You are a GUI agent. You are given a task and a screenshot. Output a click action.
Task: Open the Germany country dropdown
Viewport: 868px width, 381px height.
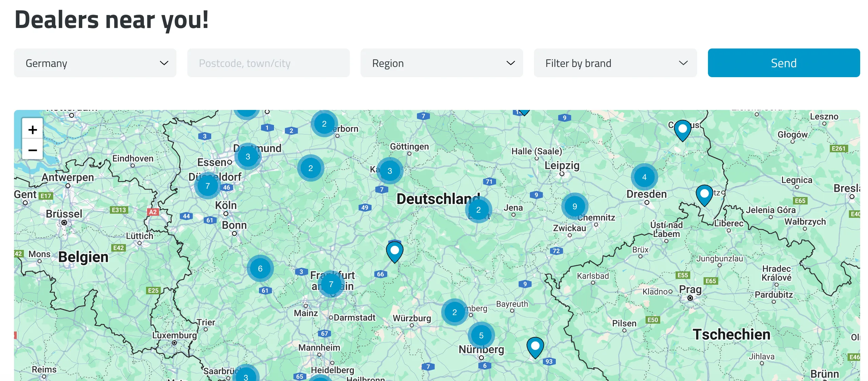[95, 63]
